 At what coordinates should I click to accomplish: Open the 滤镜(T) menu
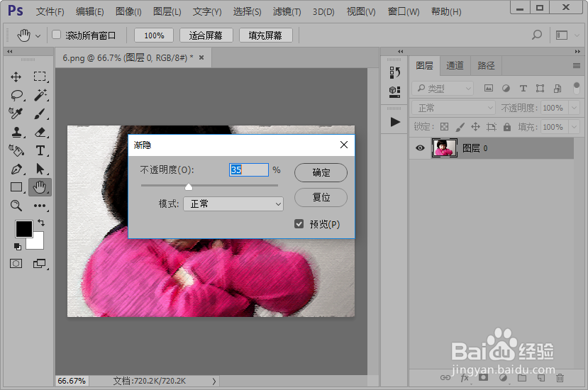[x=287, y=11]
